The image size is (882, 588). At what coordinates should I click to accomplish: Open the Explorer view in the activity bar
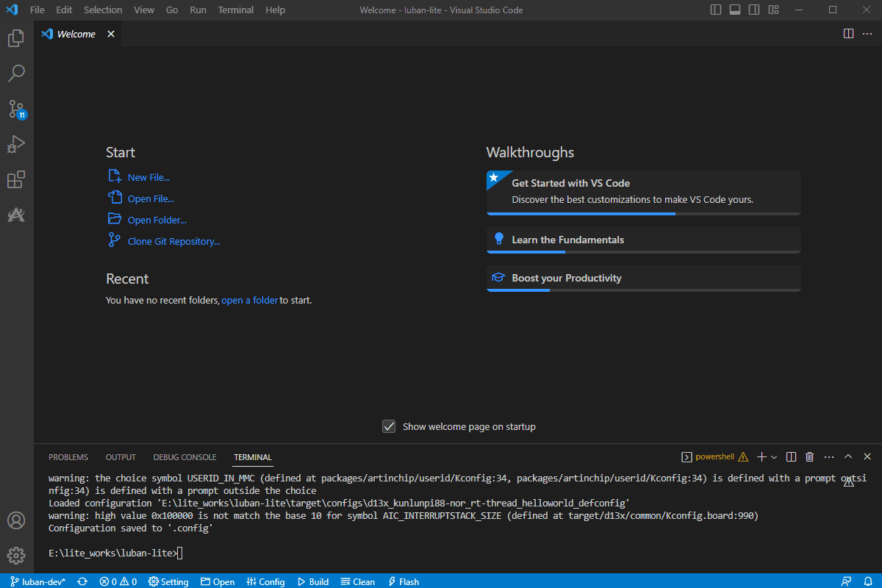[16, 38]
